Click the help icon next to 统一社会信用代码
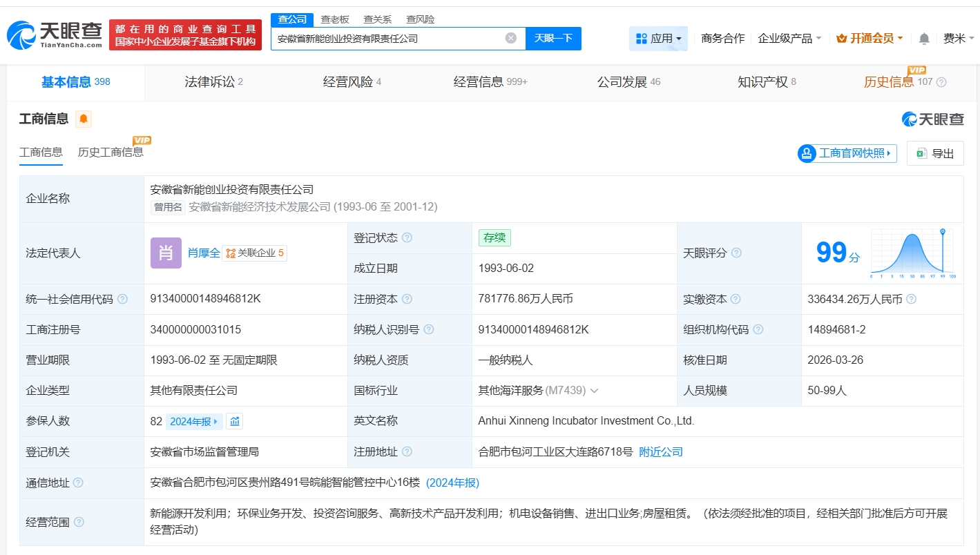The image size is (980, 555). [x=122, y=300]
